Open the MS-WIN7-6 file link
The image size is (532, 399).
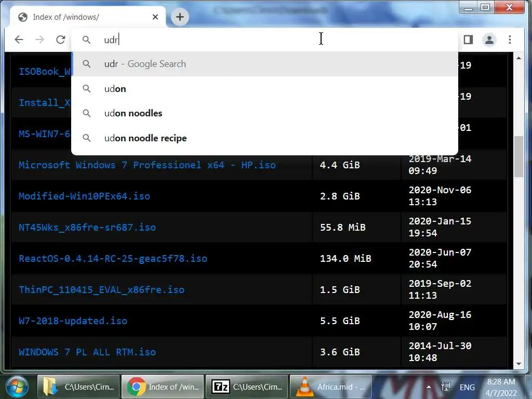pos(45,134)
